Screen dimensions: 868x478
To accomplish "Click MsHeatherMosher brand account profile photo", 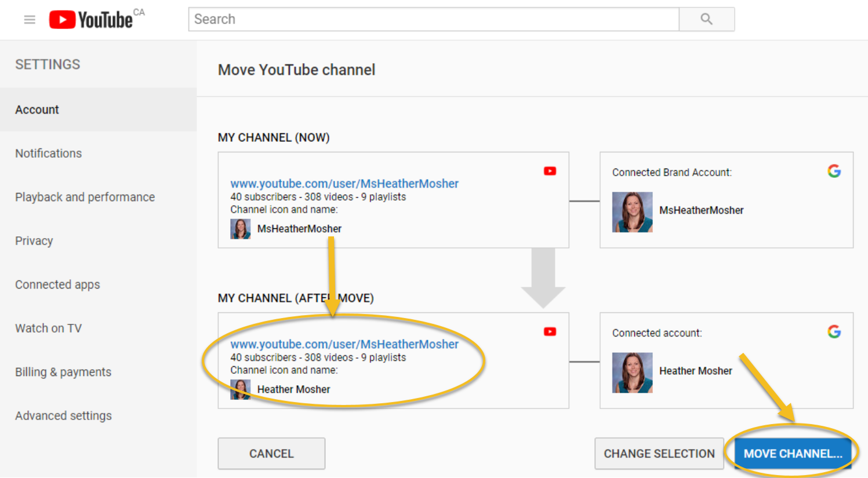I will [633, 212].
